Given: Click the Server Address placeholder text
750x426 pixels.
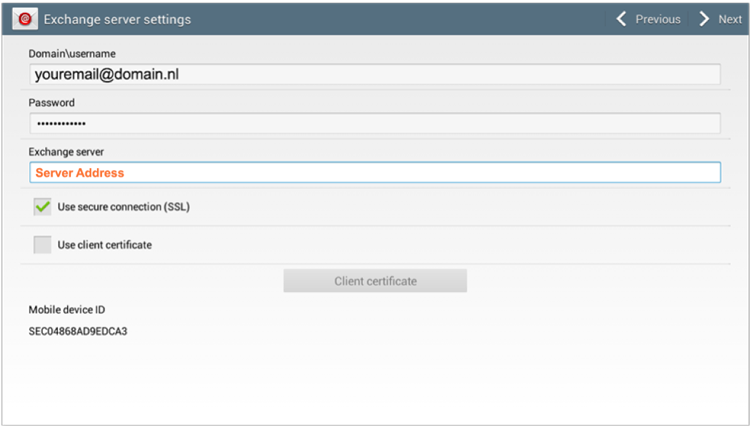Looking at the screenshot, I should click(80, 173).
